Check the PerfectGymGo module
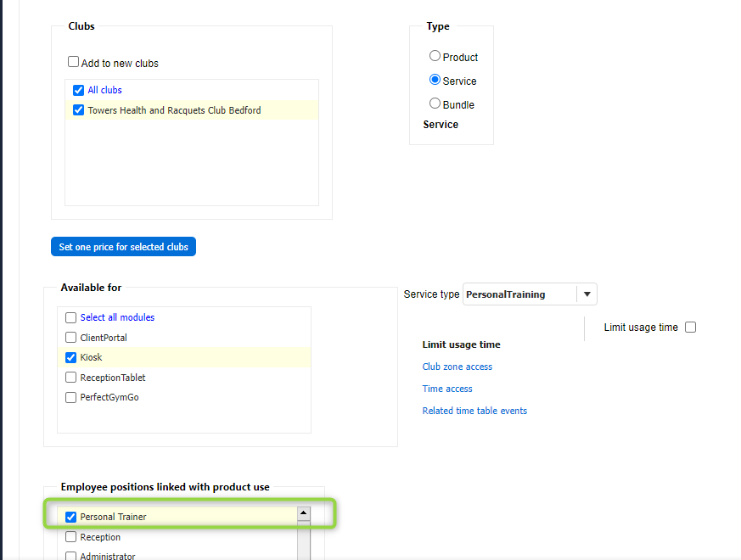This screenshot has width=741, height=560. 71,397
